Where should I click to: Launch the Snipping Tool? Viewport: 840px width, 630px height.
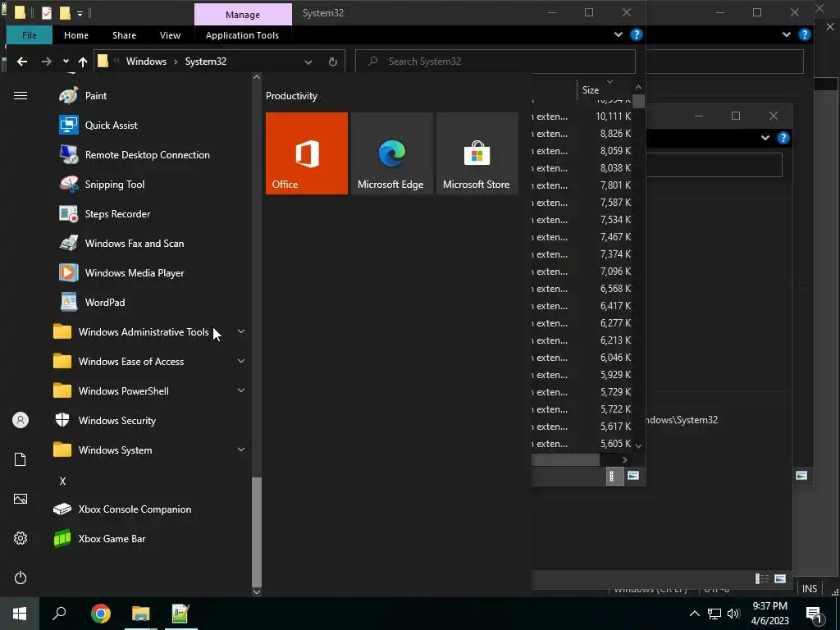pyautogui.click(x=102, y=185)
